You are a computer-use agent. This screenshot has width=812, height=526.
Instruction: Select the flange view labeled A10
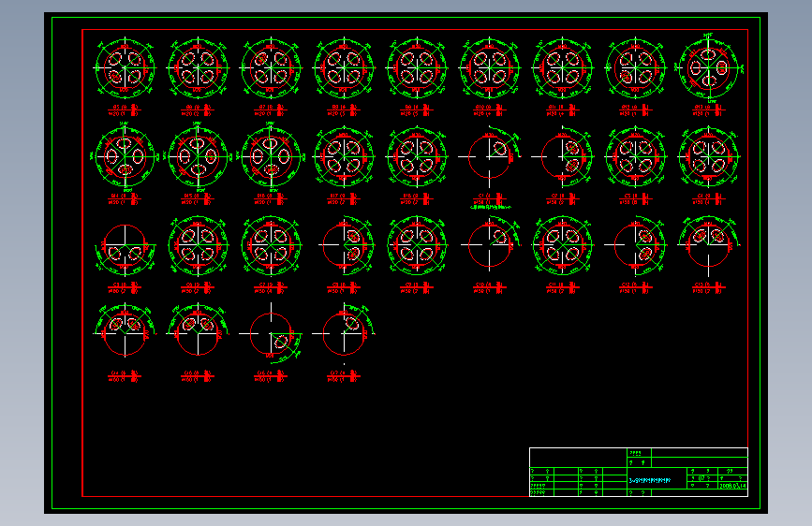tap(490, 67)
